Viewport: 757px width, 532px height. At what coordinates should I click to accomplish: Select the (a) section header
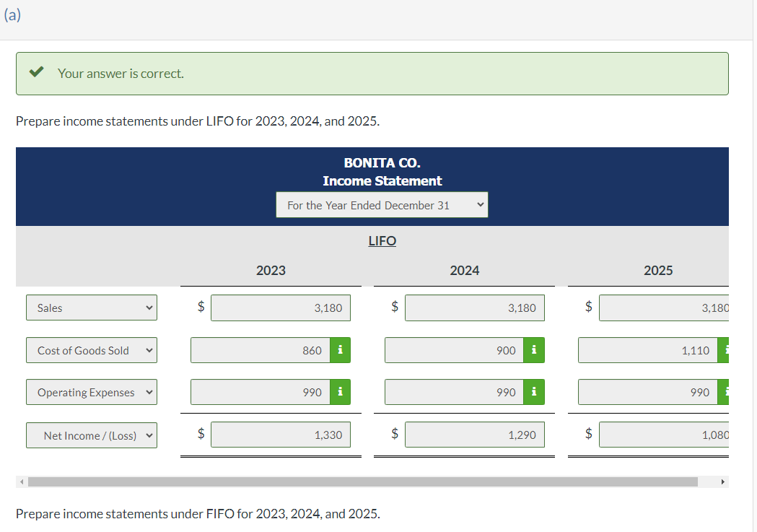pos(12,14)
